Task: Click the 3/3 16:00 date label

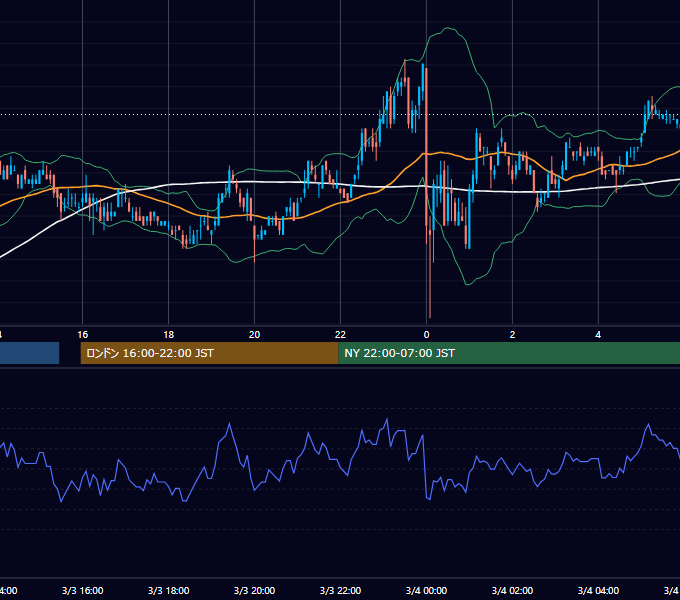Action: coord(82,590)
